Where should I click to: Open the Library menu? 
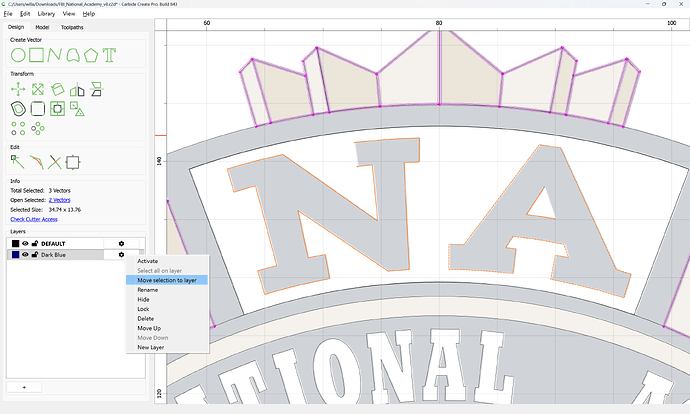point(46,14)
